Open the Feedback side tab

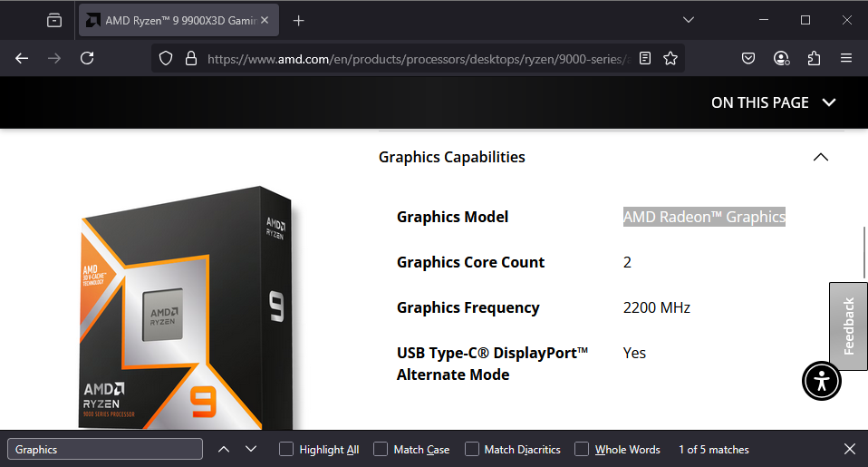(848, 326)
